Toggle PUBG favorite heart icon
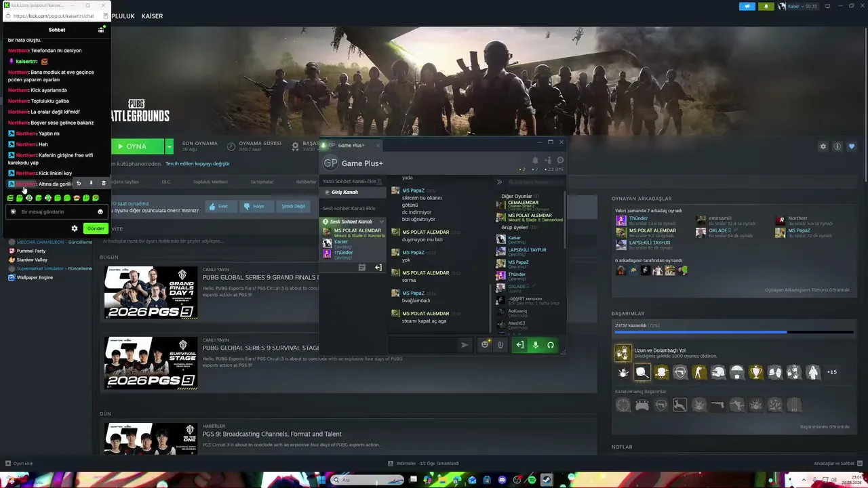Screen dimensions: 868x488 tap(852, 146)
